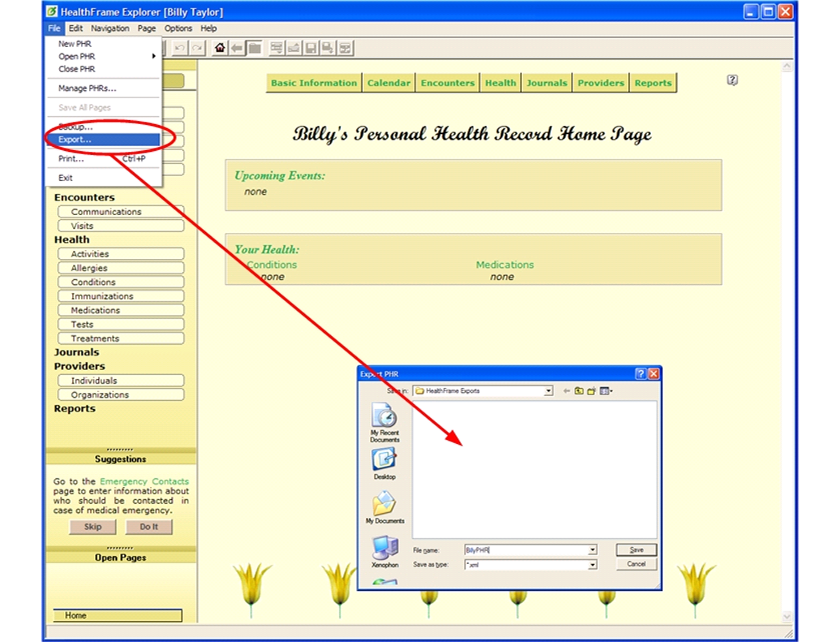840x642 pixels.
Task: Switch to the Encounters tab
Action: coord(447,83)
